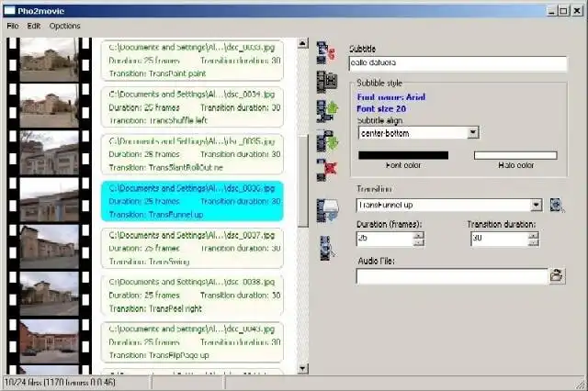Click the thumbnail beside the highlighted dsc_0036 entry
The height and width of the screenshot is (391, 588).
pyautogui.click(x=49, y=199)
